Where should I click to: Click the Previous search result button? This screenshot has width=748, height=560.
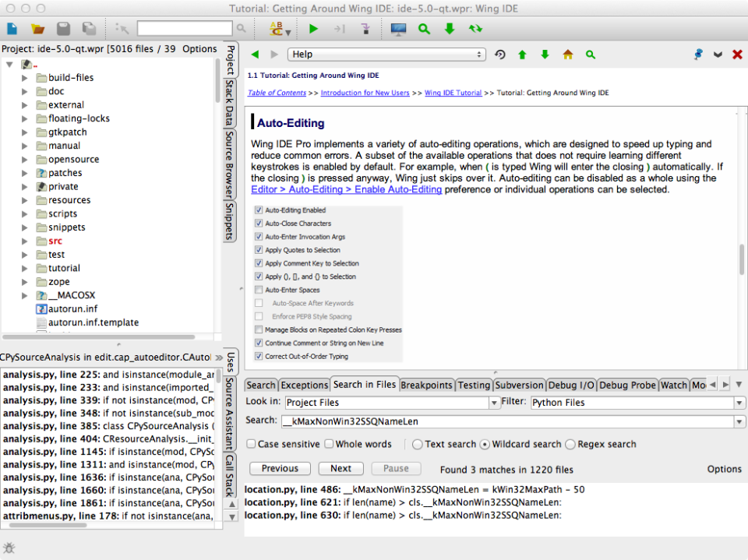280,468
